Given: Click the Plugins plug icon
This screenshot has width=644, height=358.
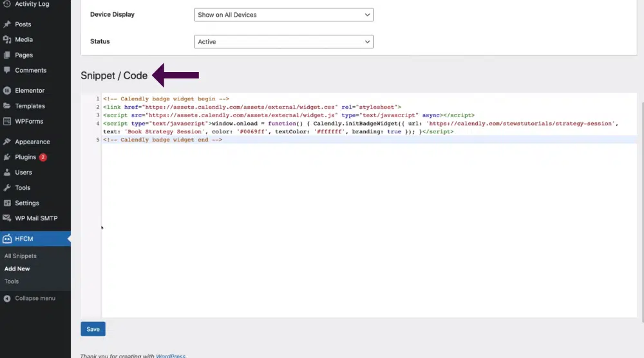Looking at the screenshot, I should (x=7, y=157).
